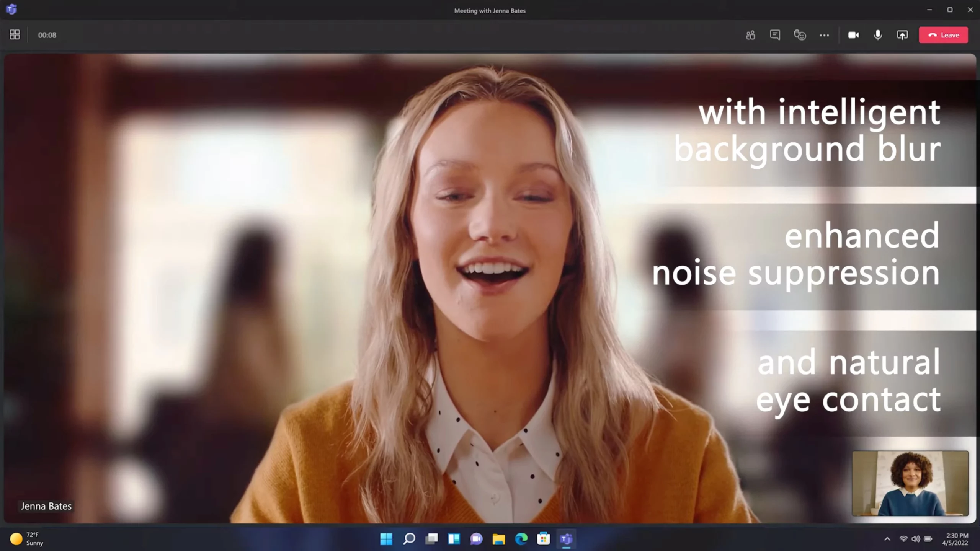Mute your microphone
Viewport: 980px width, 551px height.
[877, 35]
